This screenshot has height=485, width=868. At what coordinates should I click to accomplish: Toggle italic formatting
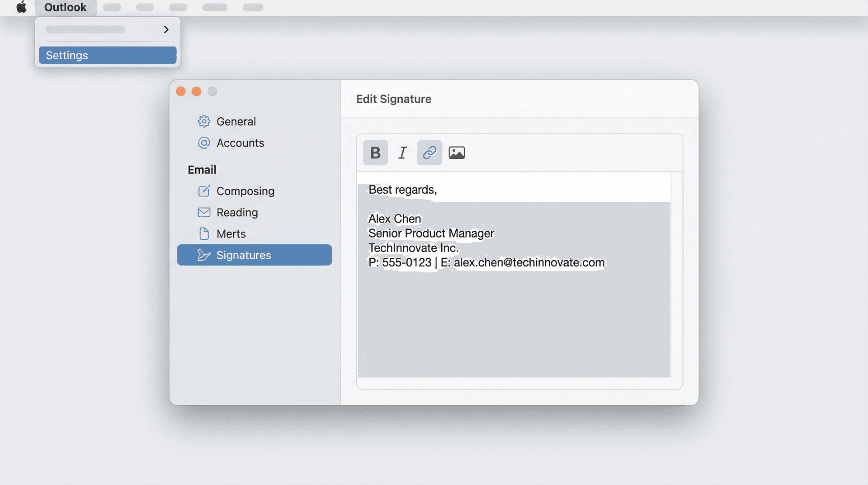[x=402, y=152]
